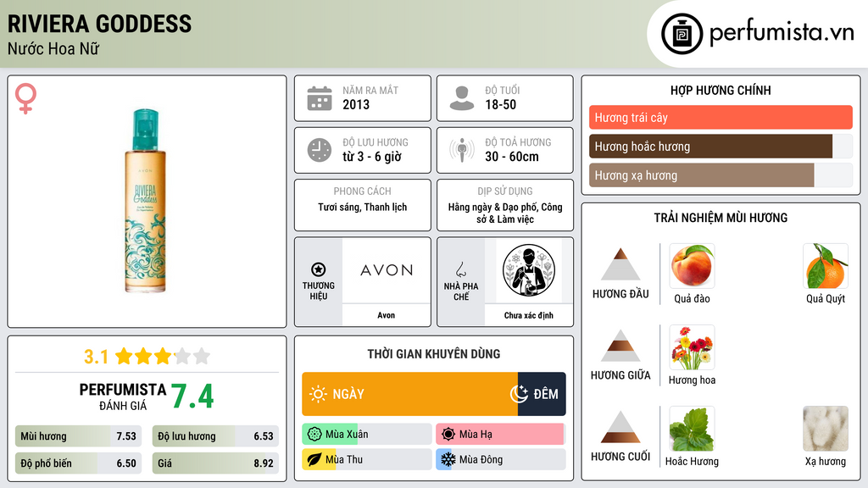
Task: Click the Hương cuối pyramid icon
Action: [x=620, y=427]
